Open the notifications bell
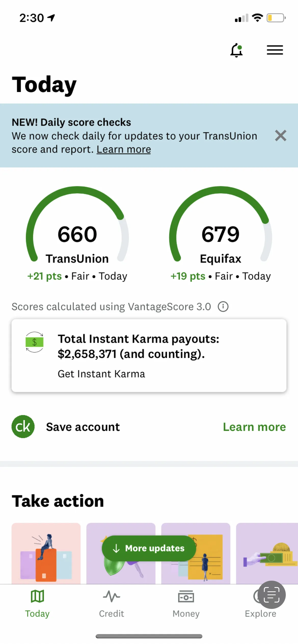This screenshot has width=298, height=644. point(236,50)
